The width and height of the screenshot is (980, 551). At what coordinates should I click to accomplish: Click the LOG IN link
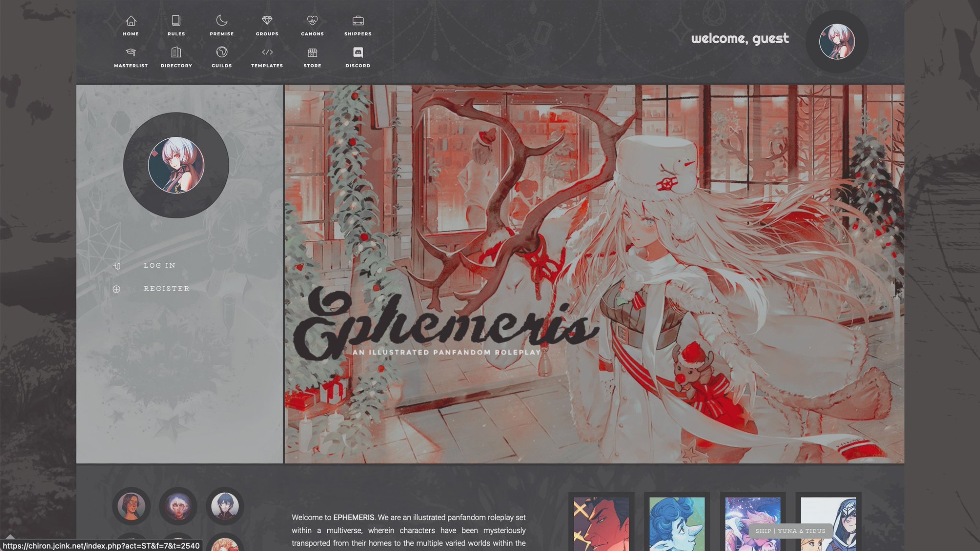tap(159, 265)
